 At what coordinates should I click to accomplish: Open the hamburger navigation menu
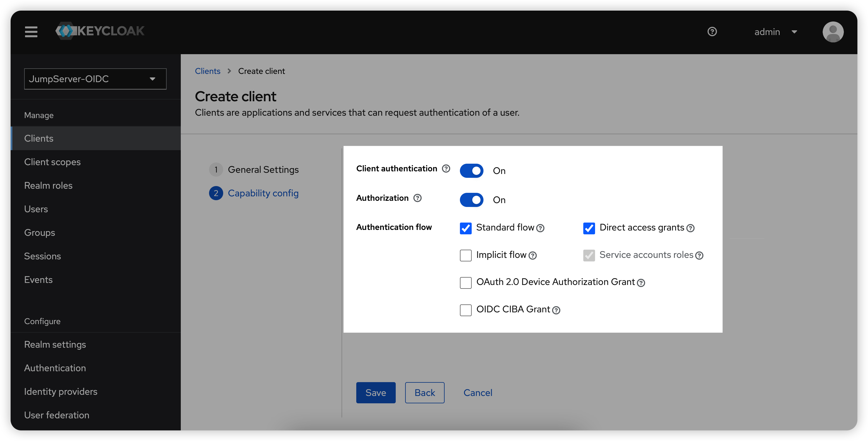click(x=31, y=32)
